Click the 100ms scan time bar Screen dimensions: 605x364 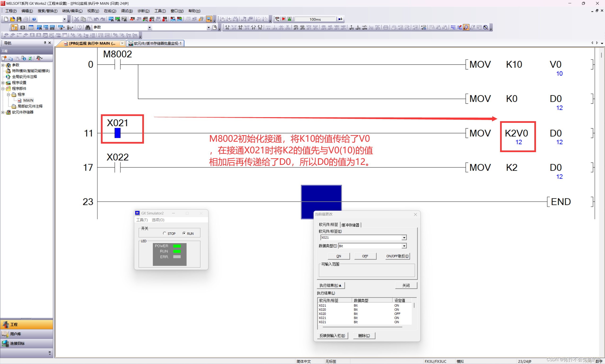[315, 19]
